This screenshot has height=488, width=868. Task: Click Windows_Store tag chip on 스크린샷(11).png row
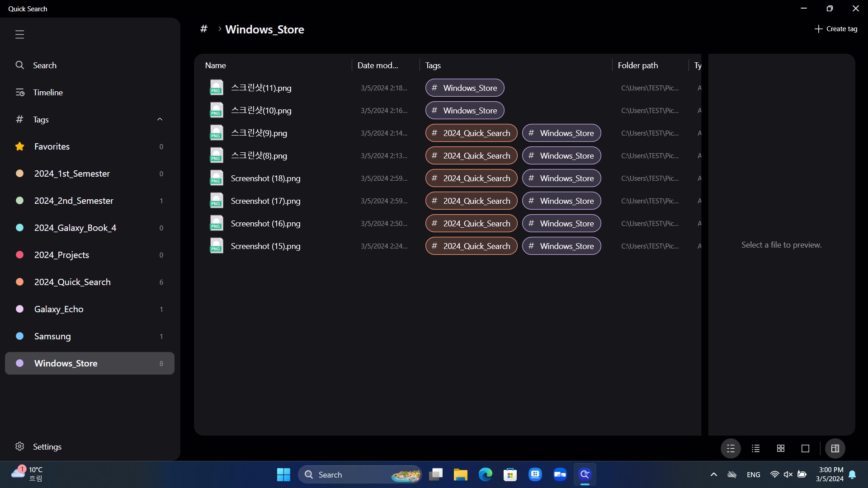click(465, 88)
